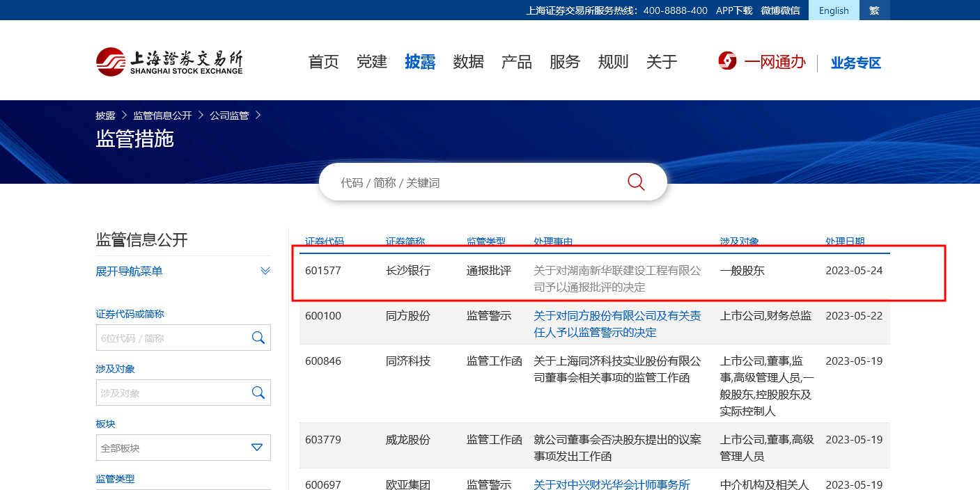Click 监管信息公开 in the breadcrumb

pyautogui.click(x=162, y=116)
